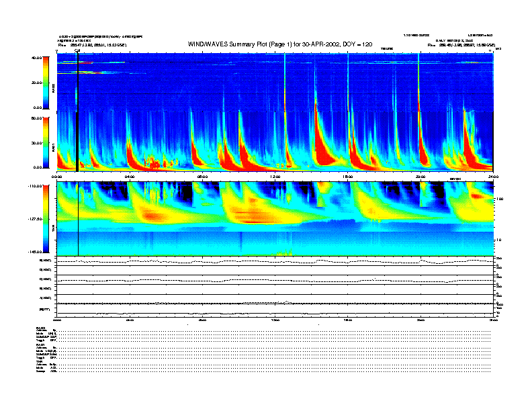Click the black vertical calibration line in RAD1
The width and height of the screenshot is (532, 411).
[x=79, y=142]
